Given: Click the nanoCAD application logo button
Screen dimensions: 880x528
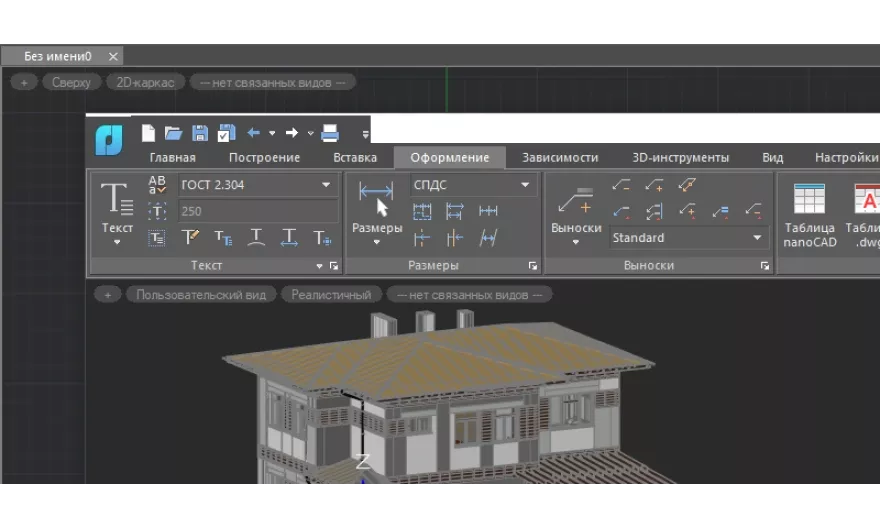Looking at the screenshot, I should coord(109,141).
